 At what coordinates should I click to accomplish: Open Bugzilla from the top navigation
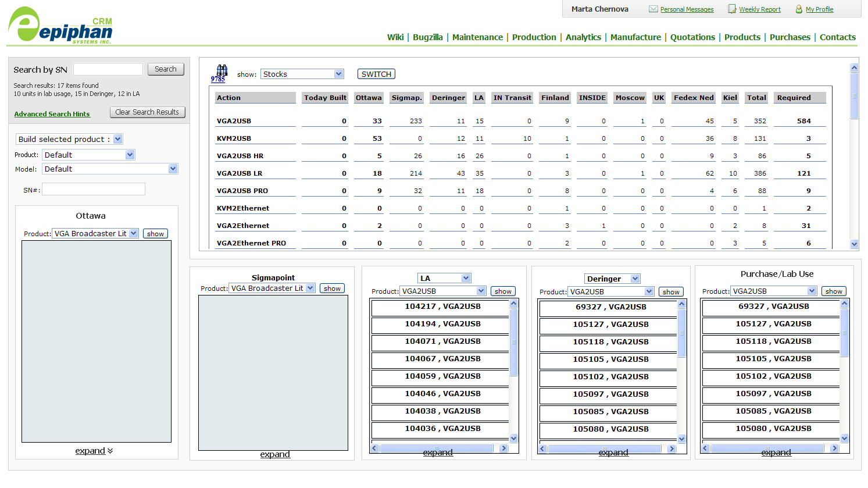[427, 37]
